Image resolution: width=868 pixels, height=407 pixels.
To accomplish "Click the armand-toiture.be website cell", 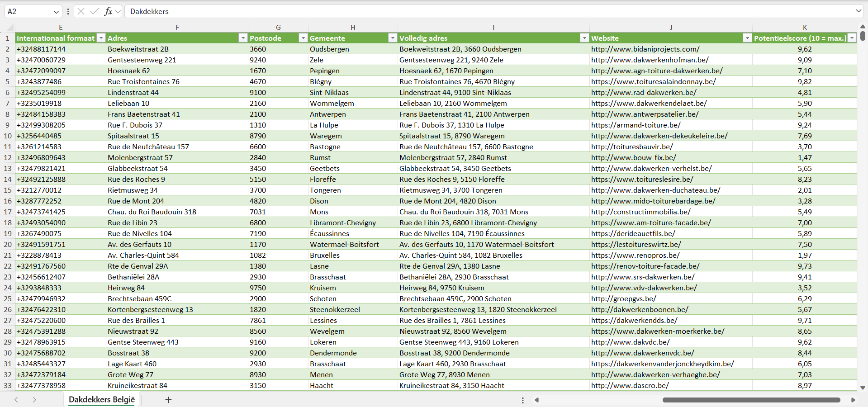I will pyautogui.click(x=636, y=125).
